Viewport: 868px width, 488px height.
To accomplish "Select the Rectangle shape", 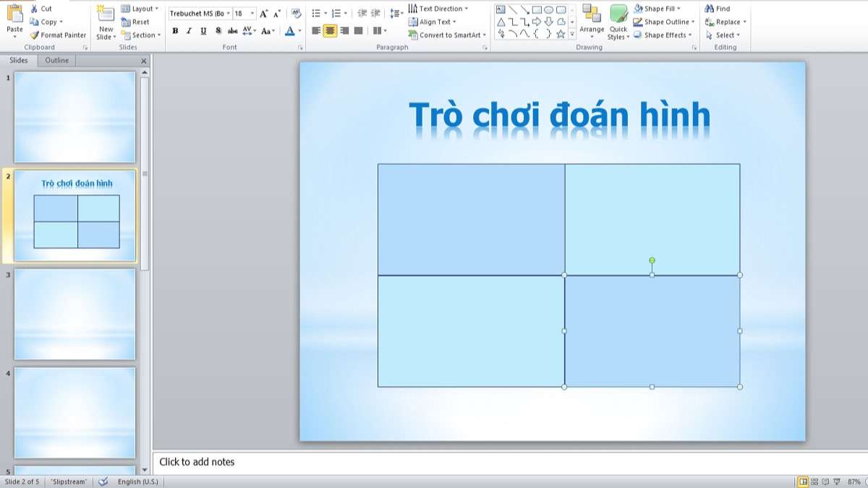I will [537, 9].
